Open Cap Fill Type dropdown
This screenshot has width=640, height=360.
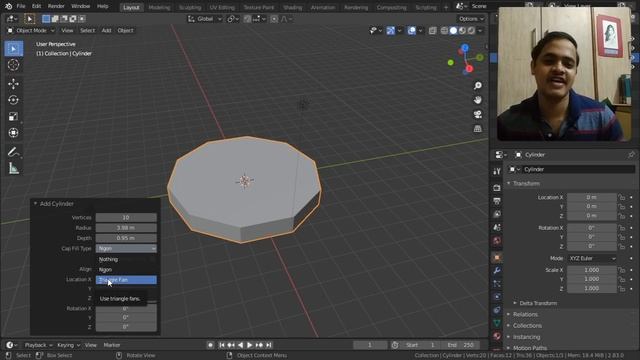(126, 249)
